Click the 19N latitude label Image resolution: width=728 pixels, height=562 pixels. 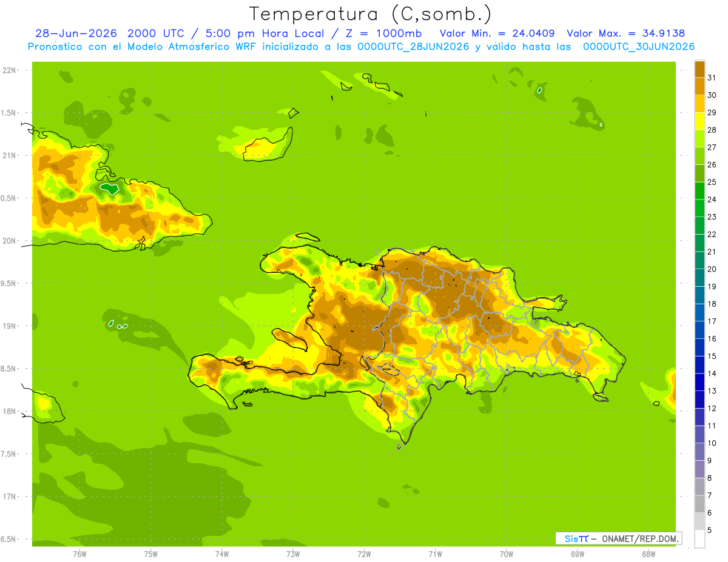point(10,326)
